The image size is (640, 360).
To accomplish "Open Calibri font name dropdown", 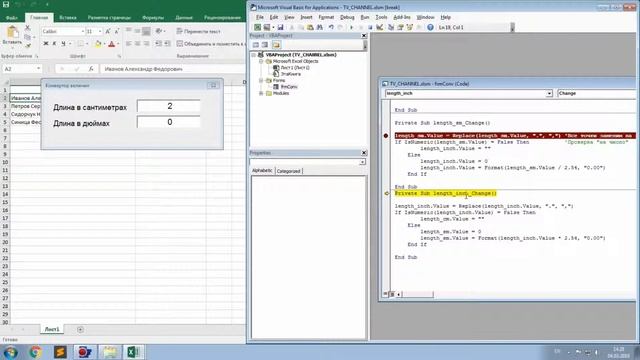I will 82,31.
